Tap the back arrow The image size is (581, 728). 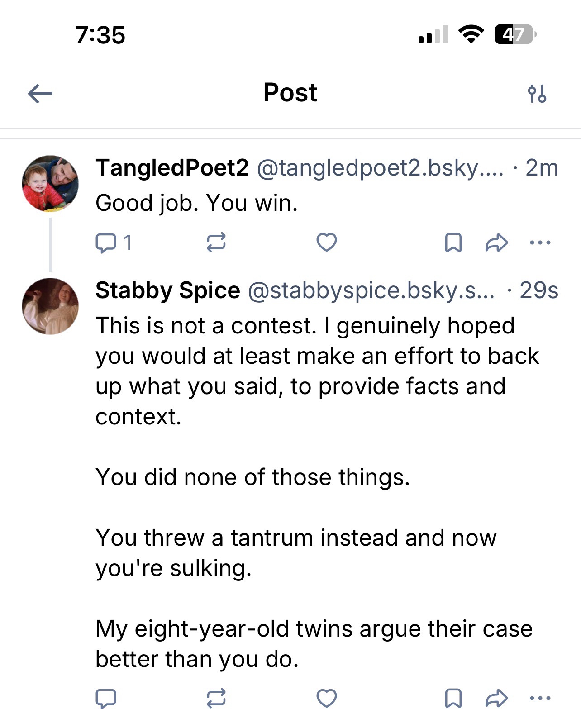[40, 94]
